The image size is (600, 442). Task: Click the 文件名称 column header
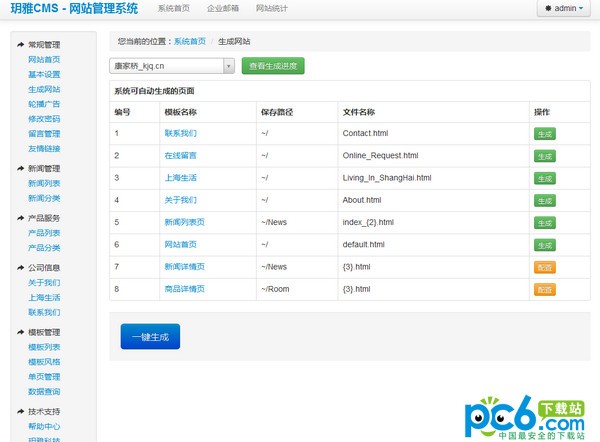click(359, 112)
